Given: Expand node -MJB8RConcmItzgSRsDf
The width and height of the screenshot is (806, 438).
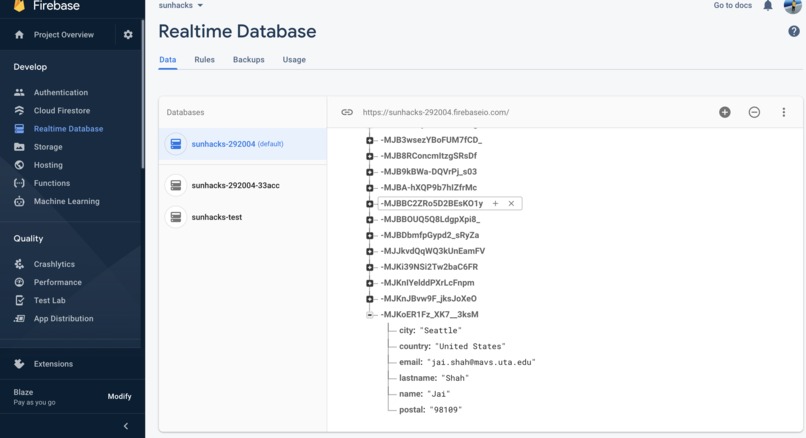Looking at the screenshot, I should [370, 156].
